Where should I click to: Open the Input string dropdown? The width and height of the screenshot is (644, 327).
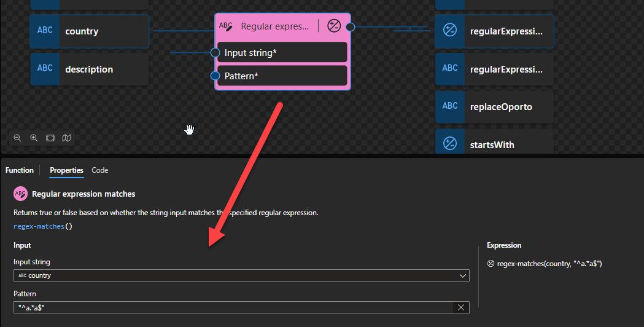coord(463,276)
